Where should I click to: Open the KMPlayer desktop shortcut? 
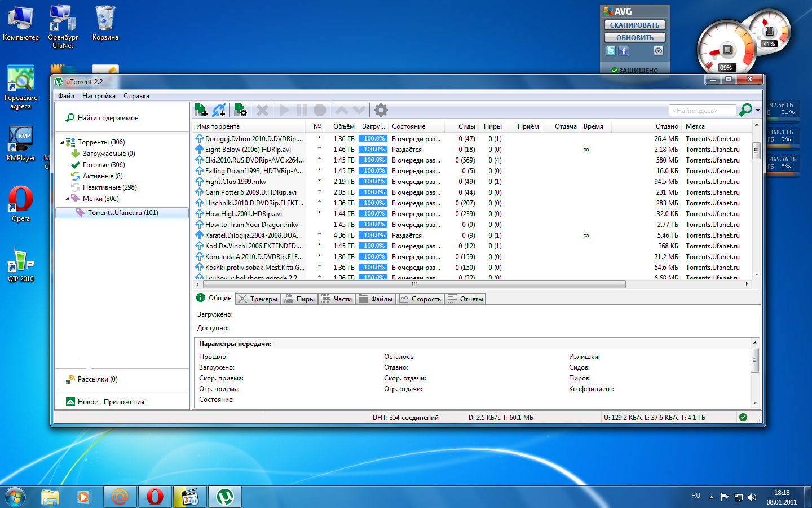coord(21,144)
